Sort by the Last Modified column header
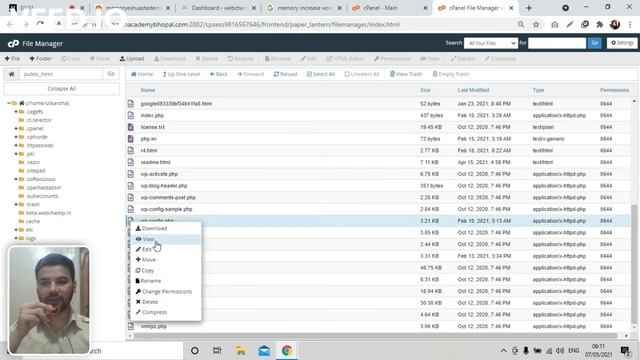Screen dimensions: 640x360 (x=473, y=90)
